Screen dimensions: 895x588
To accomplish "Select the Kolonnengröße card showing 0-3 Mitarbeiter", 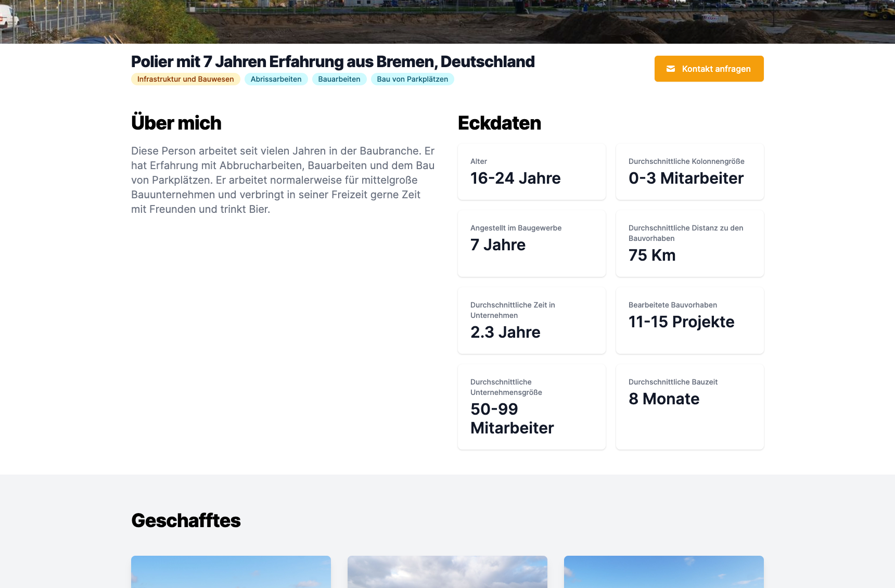I will 690,172.
